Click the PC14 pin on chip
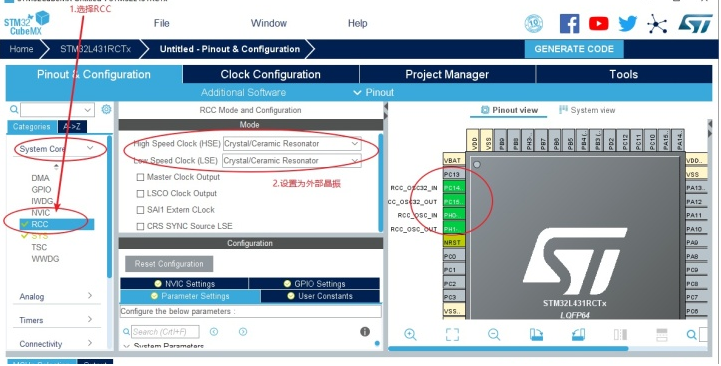721x366 pixels. coord(454,188)
